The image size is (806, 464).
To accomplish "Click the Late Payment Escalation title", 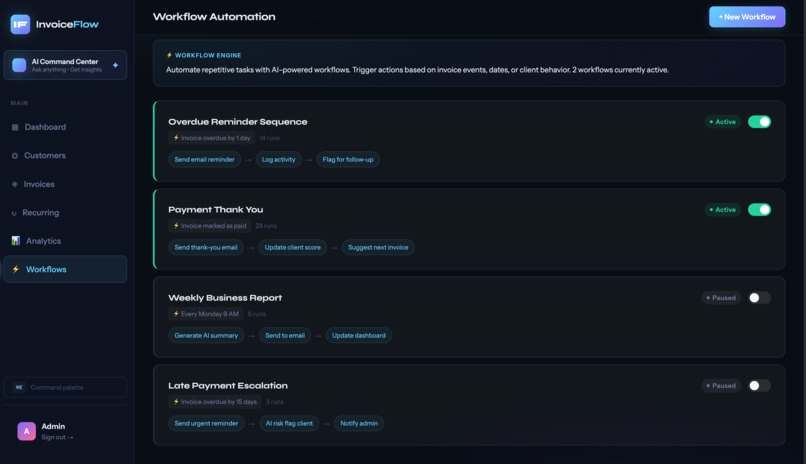I will point(228,385).
